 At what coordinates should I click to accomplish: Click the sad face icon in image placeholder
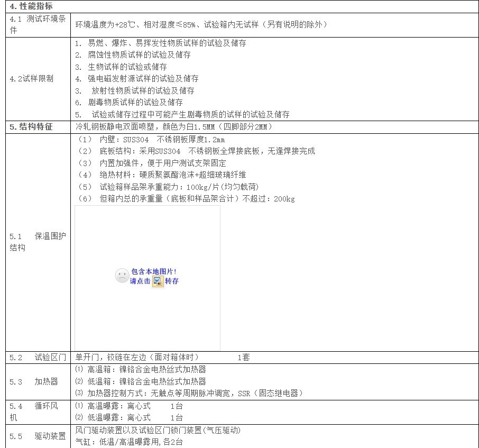click(x=122, y=276)
